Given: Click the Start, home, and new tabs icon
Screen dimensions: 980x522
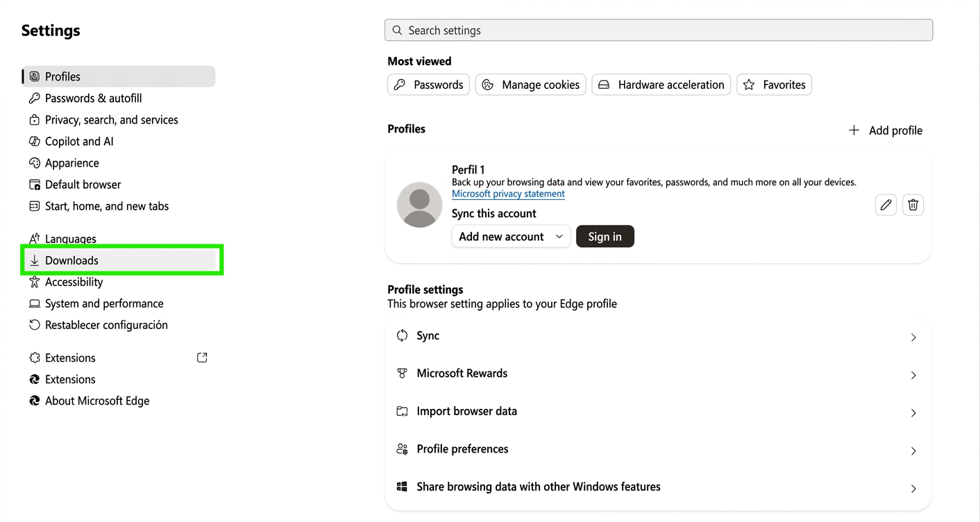Looking at the screenshot, I should coord(35,205).
